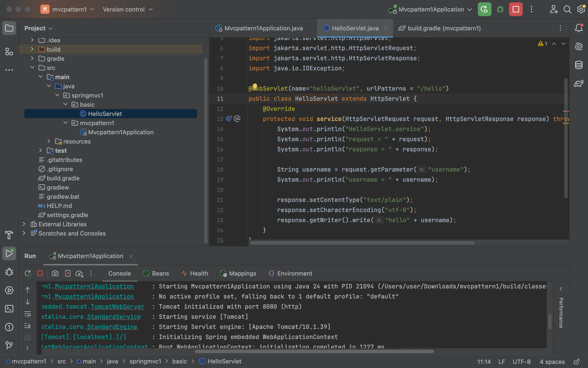
Task: Open the Health tab
Action: [x=195, y=273]
